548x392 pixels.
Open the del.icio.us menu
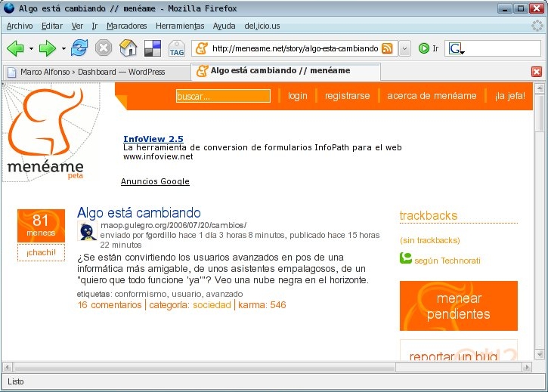[x=262, y=26]
